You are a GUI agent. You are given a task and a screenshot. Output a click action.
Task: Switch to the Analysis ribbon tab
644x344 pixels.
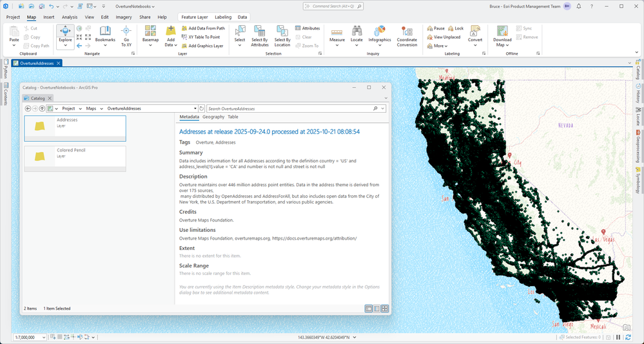pyautogui.click(x=70, y=17)
